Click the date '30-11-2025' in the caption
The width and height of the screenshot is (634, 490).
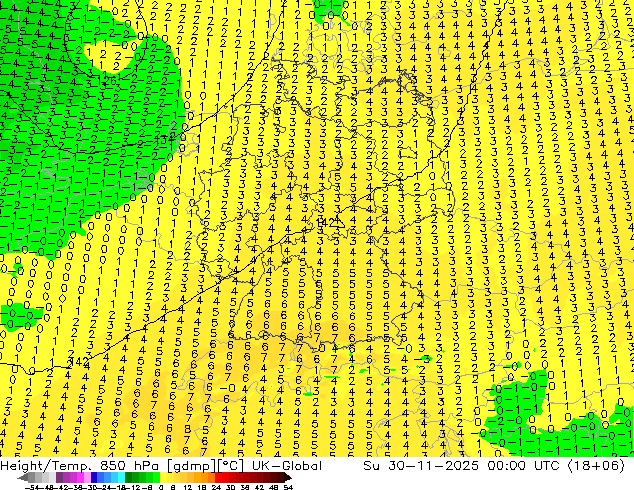435,466
